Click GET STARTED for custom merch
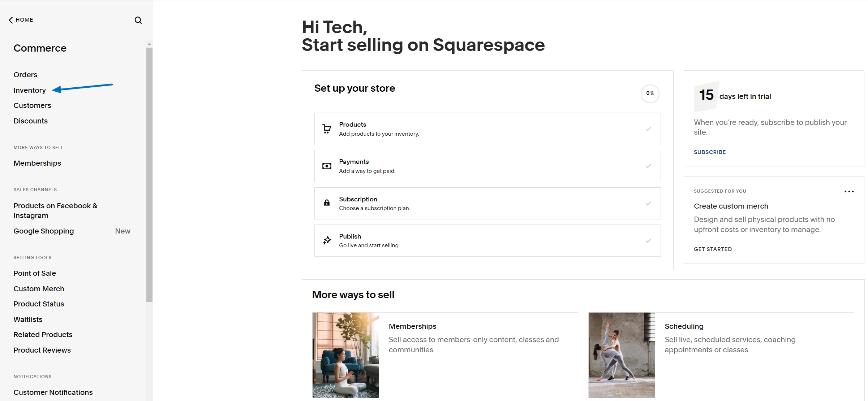 point(712,249)
